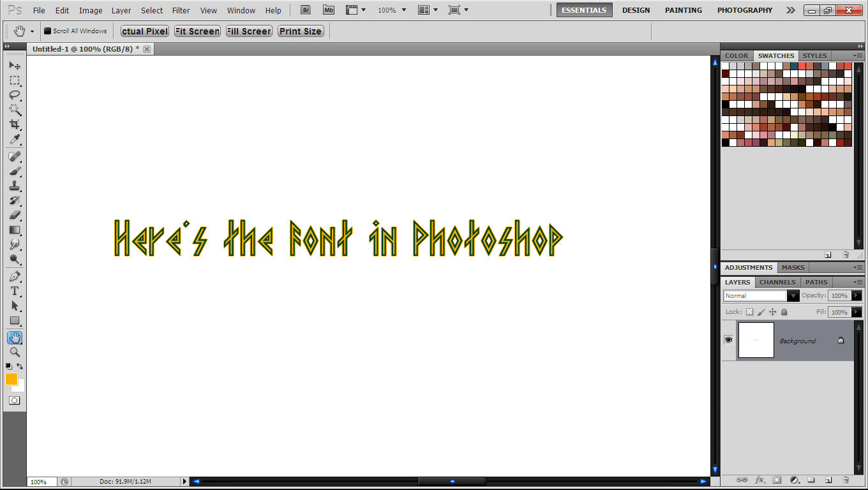Select the Path Selection tool
Image resolution: width=868 pixels, height=490 pixels.
14,306
